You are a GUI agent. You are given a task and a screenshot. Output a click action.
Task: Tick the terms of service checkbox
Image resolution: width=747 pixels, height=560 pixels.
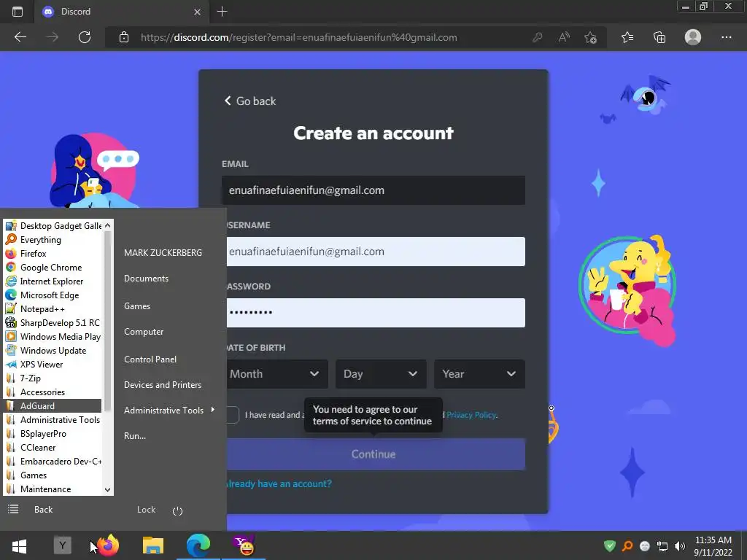pos(233,415)
